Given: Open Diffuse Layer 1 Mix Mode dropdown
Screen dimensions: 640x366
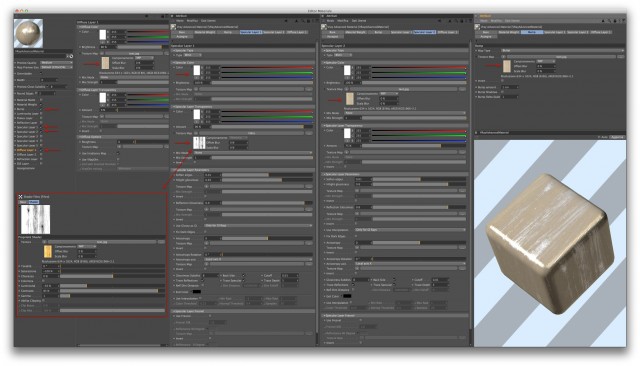Looking at the screenshot, I should 134,77.
